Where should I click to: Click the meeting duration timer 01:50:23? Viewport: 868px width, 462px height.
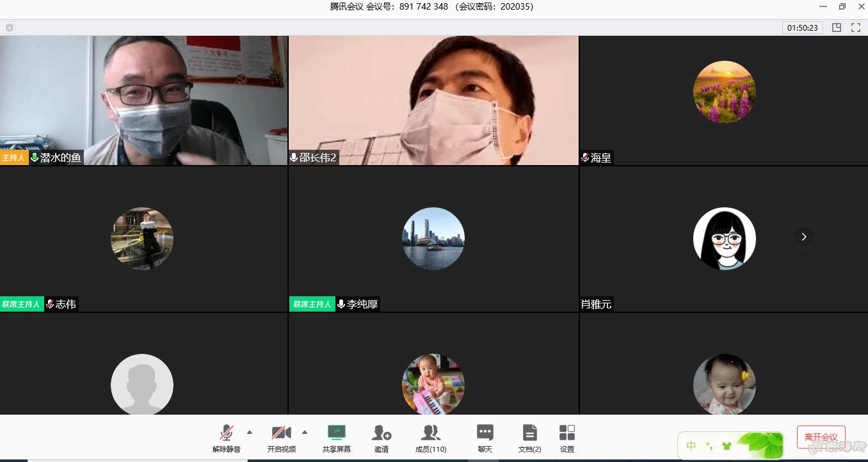802,28
